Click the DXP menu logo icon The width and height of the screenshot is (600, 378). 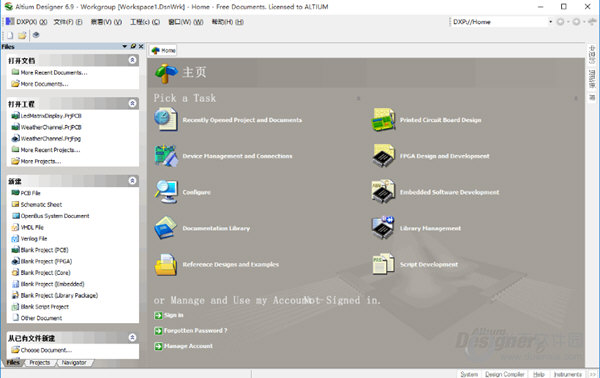(10, 22)
